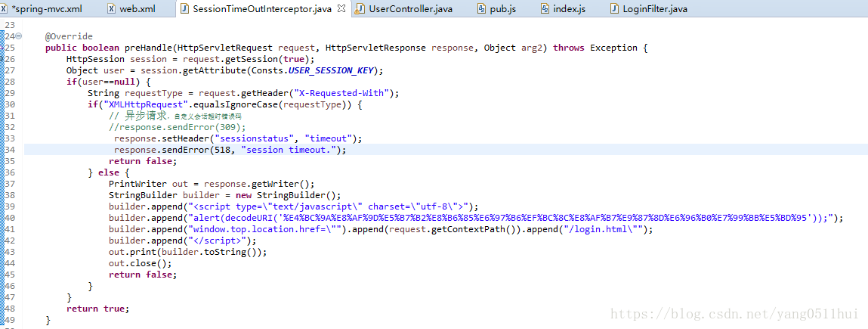Click the alert(decodeURI string on line 40
This screenshot has height=329, width=868.
511,218
